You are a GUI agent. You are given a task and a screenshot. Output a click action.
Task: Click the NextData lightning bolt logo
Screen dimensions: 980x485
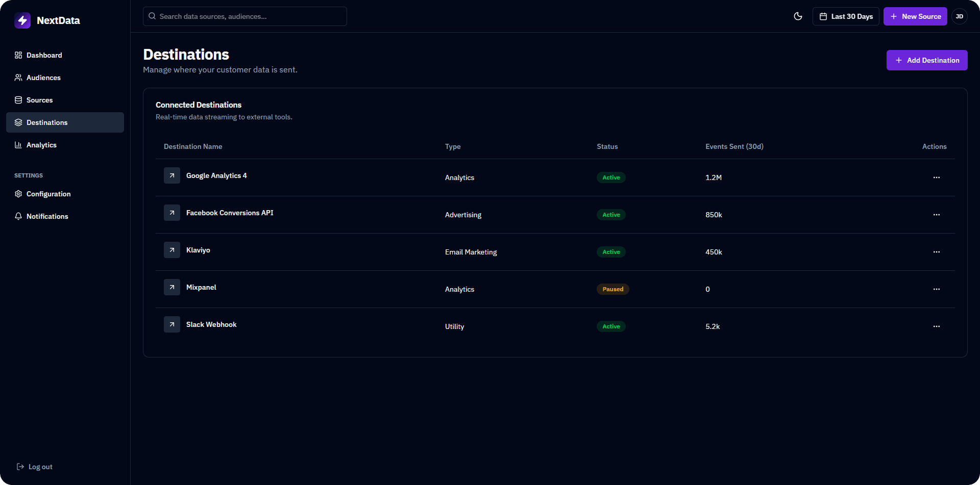pos(22,20)
